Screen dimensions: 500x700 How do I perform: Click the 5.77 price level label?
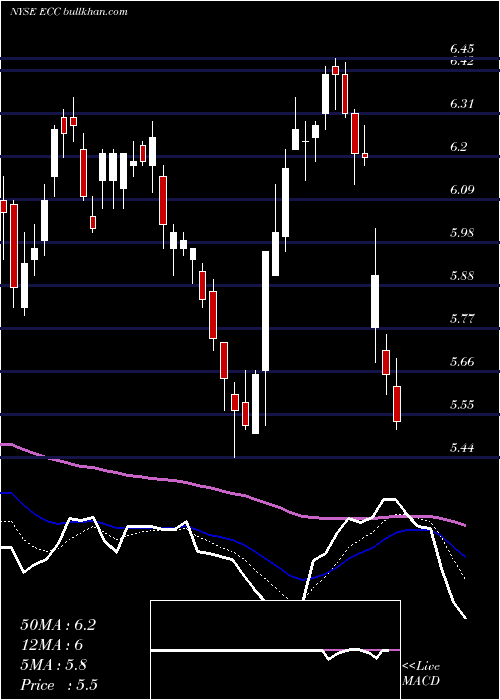click(x=462, y=318)
